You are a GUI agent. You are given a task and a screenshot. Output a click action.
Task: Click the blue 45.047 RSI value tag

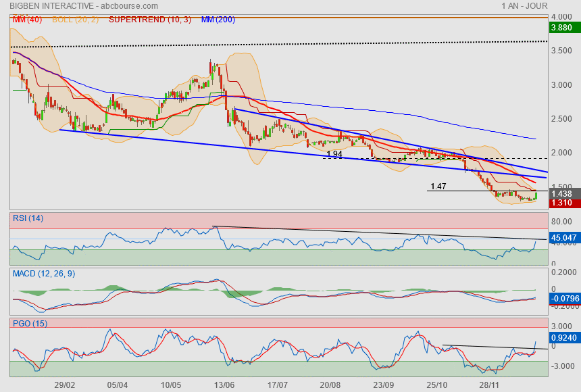point(563,238)
